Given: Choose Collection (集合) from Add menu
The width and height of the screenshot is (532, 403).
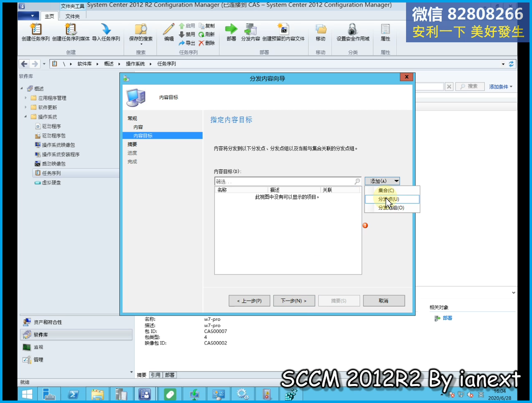Looking at the screenshot, I should click(392, 190).
